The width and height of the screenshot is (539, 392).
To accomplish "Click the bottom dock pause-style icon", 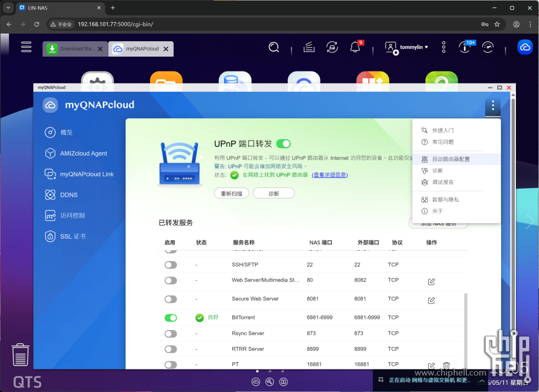I will pyautogui.click(x=284, y=382).
